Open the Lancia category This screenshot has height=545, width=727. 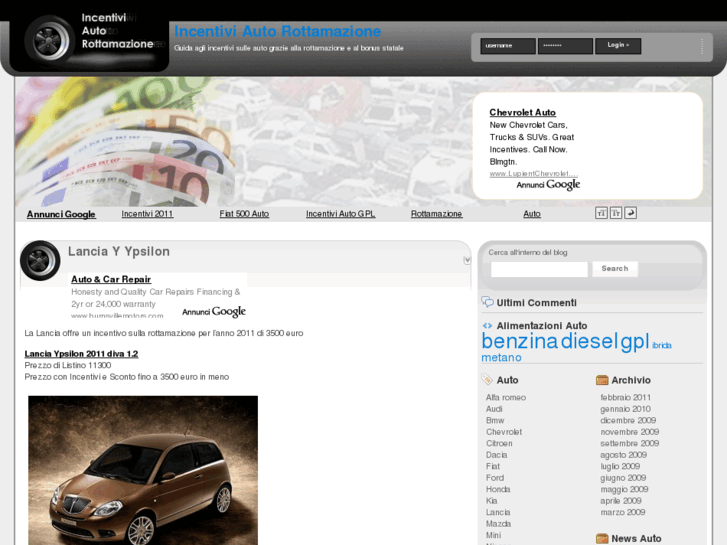pyautogui.click(x=498, y=512)
